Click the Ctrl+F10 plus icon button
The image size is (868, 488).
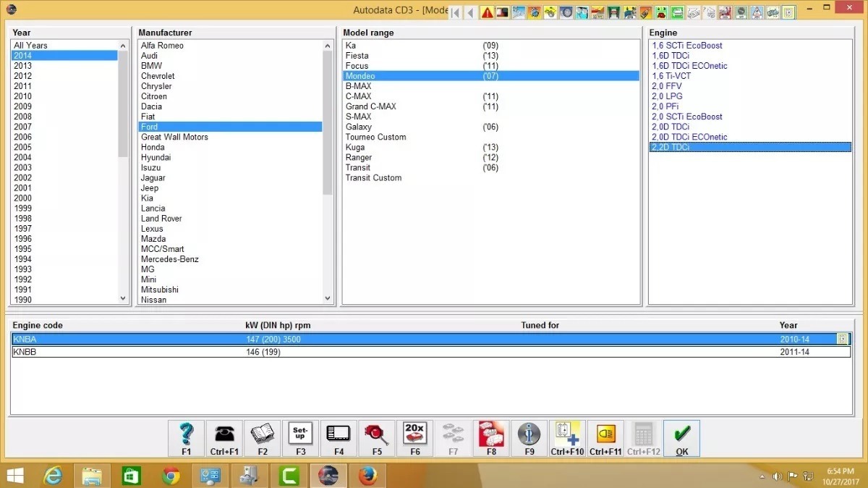pos(567,439)
